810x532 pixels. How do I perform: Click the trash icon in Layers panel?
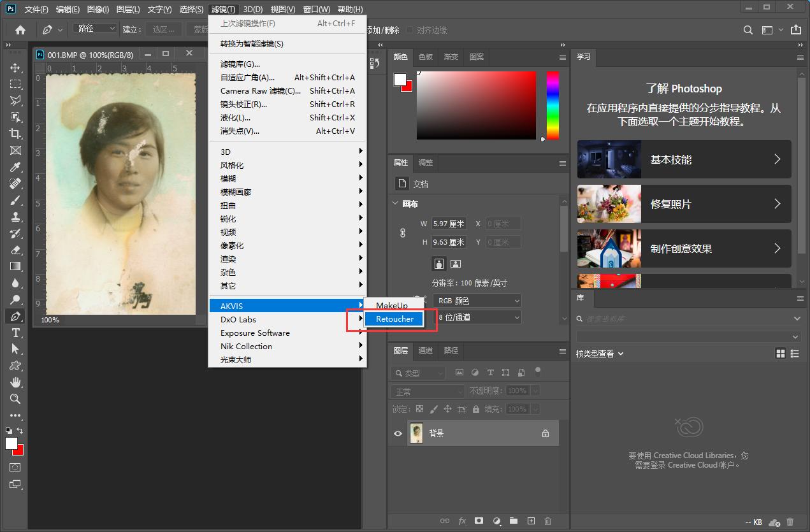pyautogui.click(x=547, y=521)
